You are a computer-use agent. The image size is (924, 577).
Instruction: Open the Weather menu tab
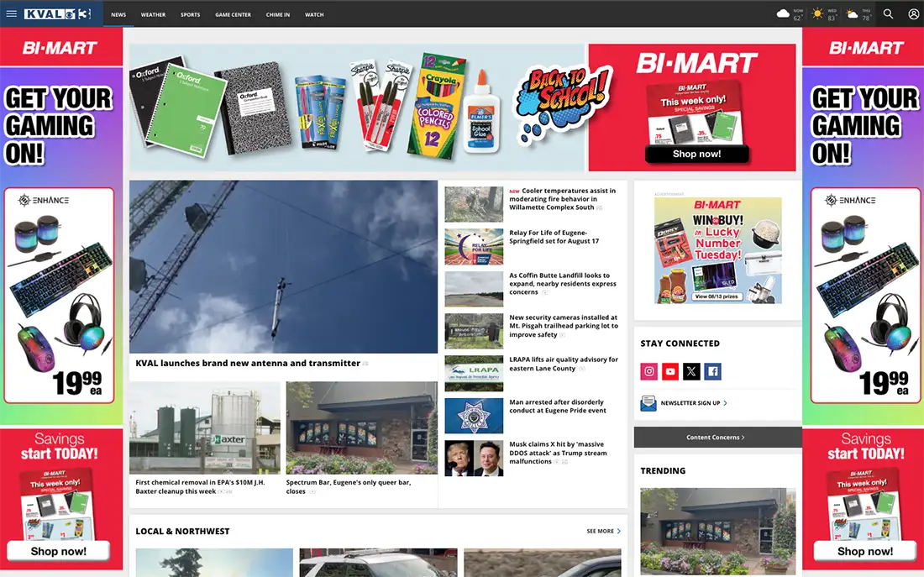coord(153,15)
